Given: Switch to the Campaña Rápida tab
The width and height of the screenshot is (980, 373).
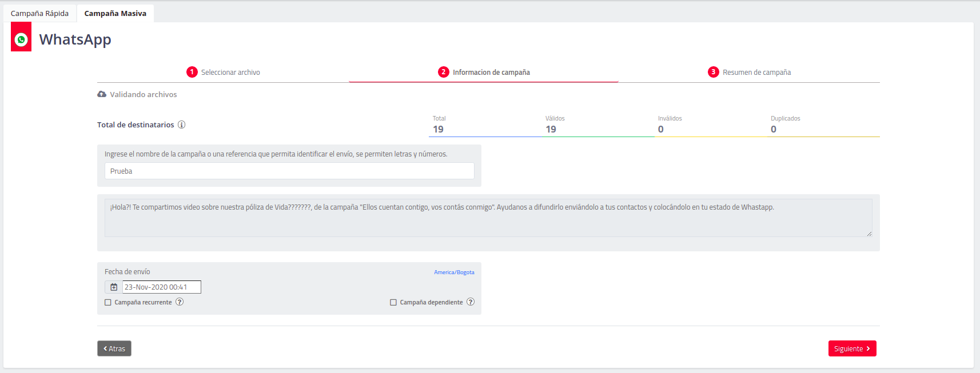Looking at the screenshot, I should tap(39, 13).
